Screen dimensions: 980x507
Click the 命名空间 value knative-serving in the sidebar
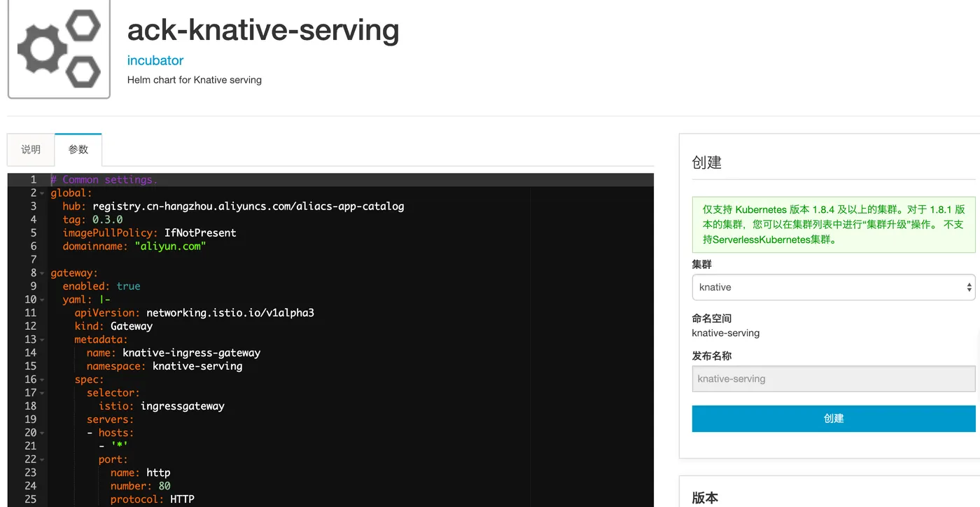[x=725, y=333]
